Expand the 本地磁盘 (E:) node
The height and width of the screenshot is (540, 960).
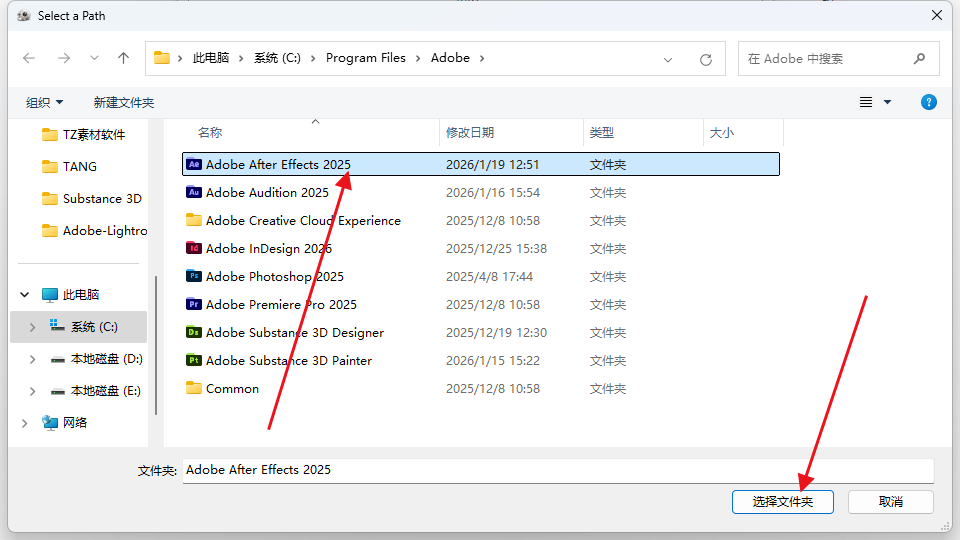(x=32, y=391)
